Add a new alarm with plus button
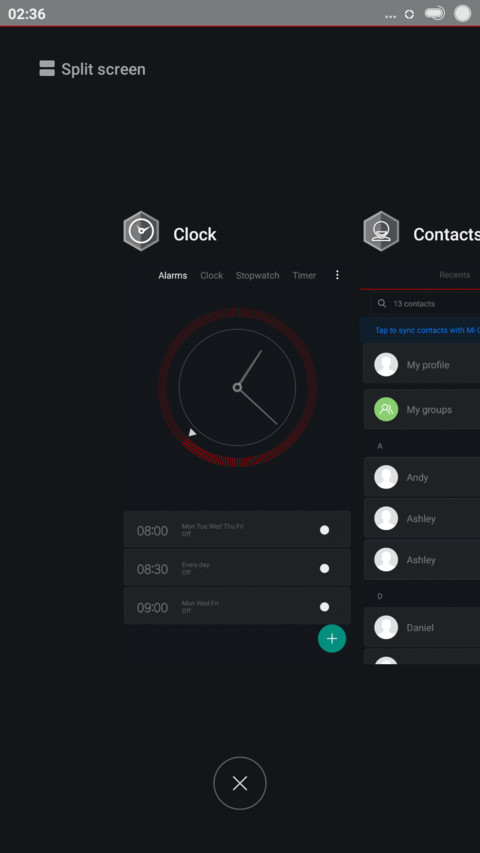The height and width of the screenshot is (853, 480). pos(332,638)
